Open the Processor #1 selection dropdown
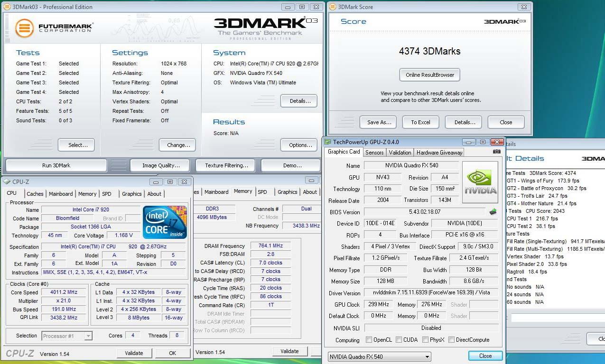Screen dimensions: 605x364 pos(67,336)
